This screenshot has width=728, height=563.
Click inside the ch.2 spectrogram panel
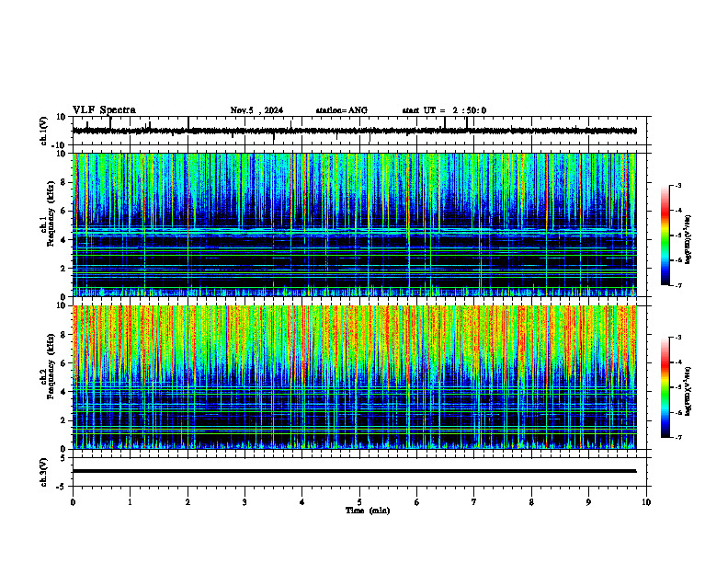tap(354, 377)
